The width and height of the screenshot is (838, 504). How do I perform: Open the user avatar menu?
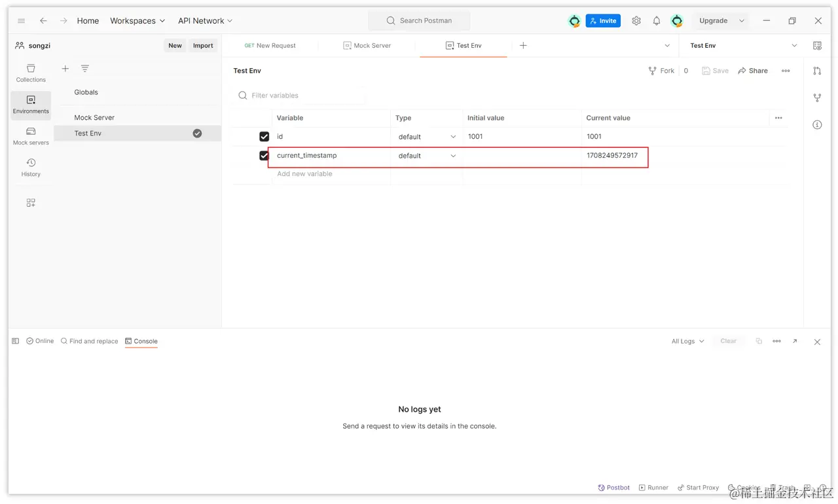coord(677,21)
